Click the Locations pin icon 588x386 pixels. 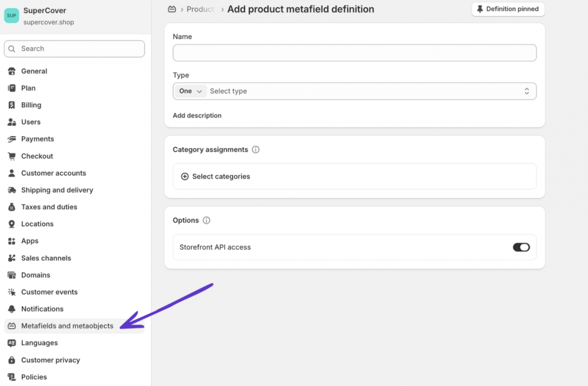coord(13,223)
